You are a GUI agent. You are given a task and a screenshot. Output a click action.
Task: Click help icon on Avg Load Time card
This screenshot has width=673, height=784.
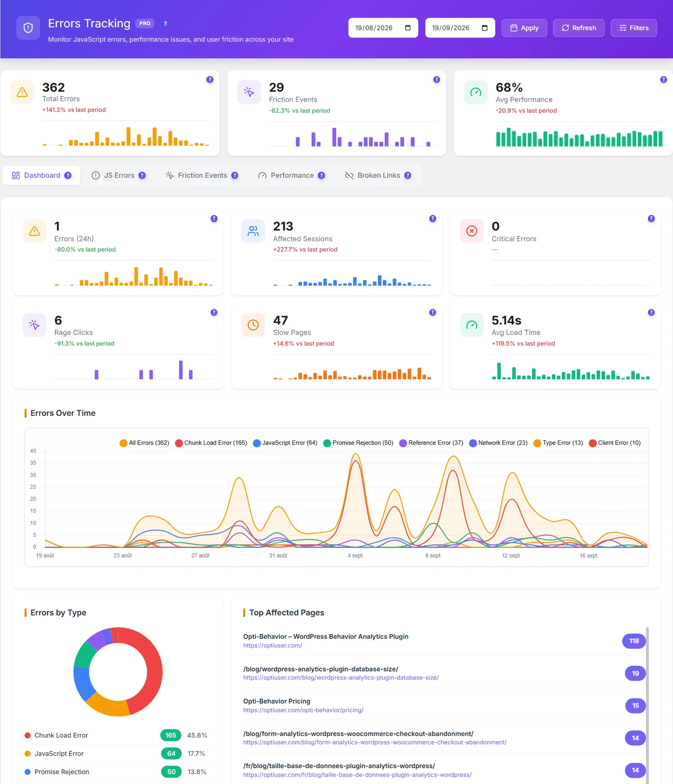click(x=651, y=312)
